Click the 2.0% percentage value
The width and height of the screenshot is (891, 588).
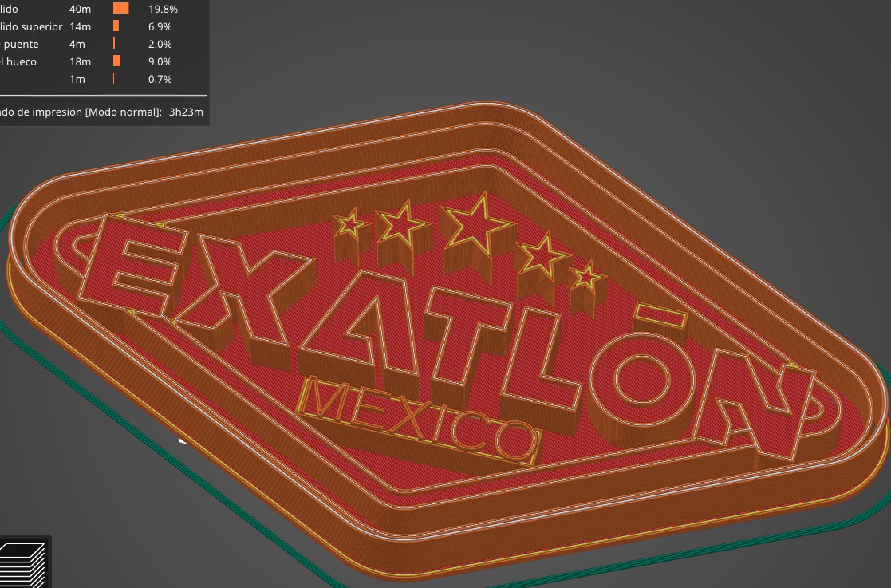[160, 45]
